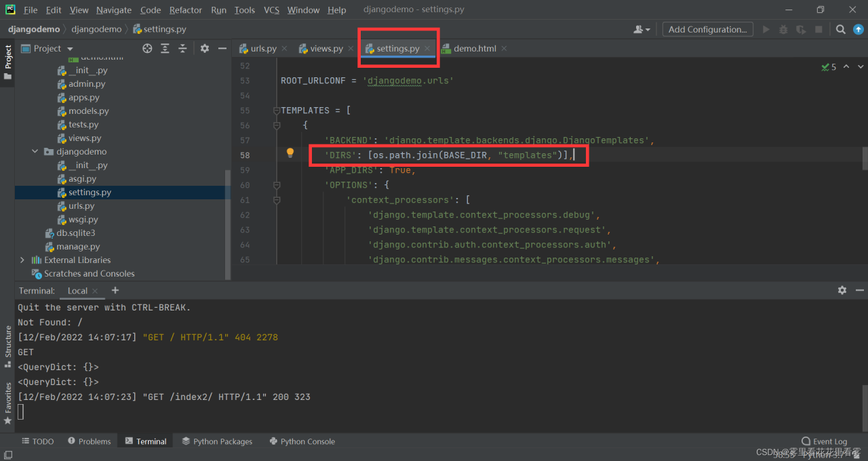Image resolution: width=868 pixels, height=461 pixels.
Task: Click the editor vertical scrollbar
Action: [865, 157]
